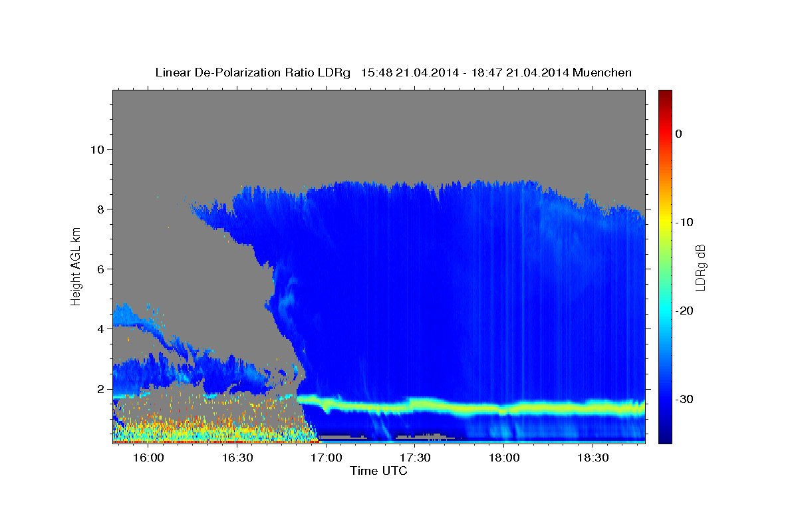Viewport: 798px width, 532px height.
Task: Click the height tick label 6
Action: pos(100,269)
